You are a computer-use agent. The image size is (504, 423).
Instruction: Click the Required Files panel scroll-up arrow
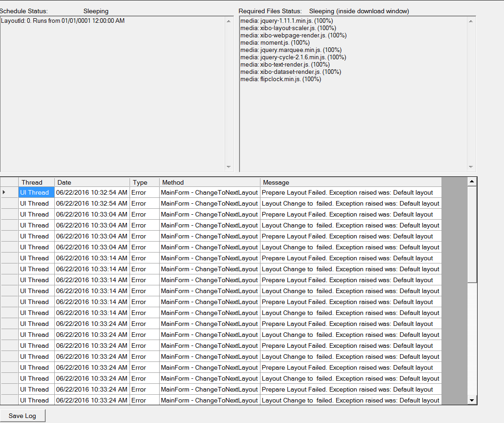470,20
